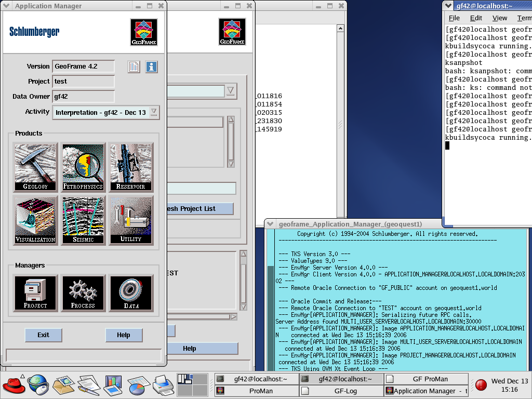Image resolution: width=532 pixels, height=399 pixels.
Task: Open the terminal window menu chevron
Action: (448, 5)
